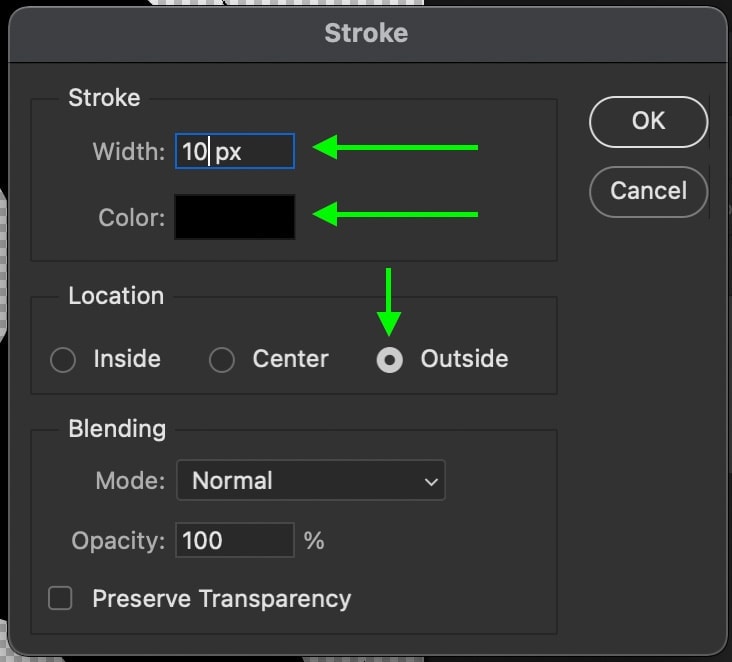The image size is (732, 662).
Task: Click the Stroke dialog title bar
Action: tap(366, 34)
